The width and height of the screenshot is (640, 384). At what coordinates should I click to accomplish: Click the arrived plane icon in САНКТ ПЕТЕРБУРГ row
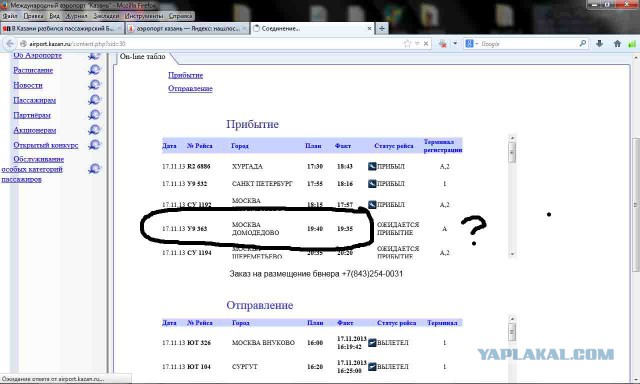point(372,184)
